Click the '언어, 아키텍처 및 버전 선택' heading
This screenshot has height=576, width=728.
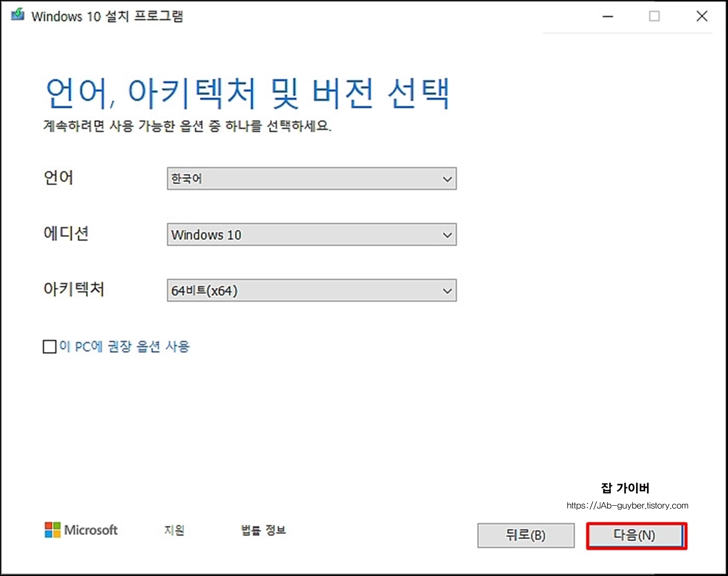248,93
